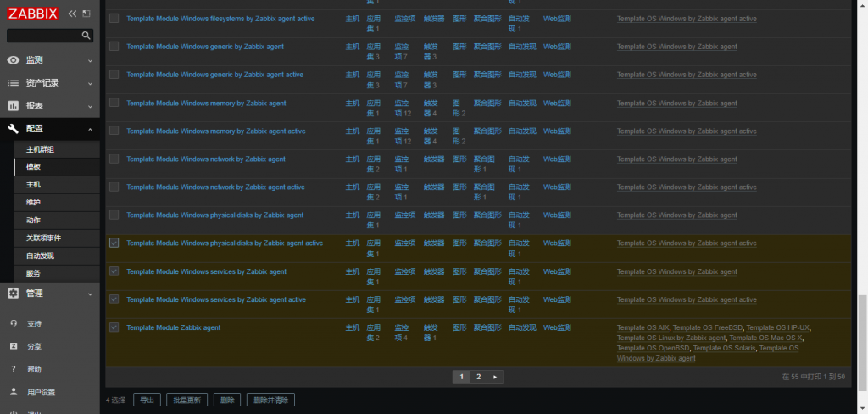Check Windows physical disks by Zabbix agent checkbox
The width and height of the screenshot is (868, 414).
tap(114, 215)
